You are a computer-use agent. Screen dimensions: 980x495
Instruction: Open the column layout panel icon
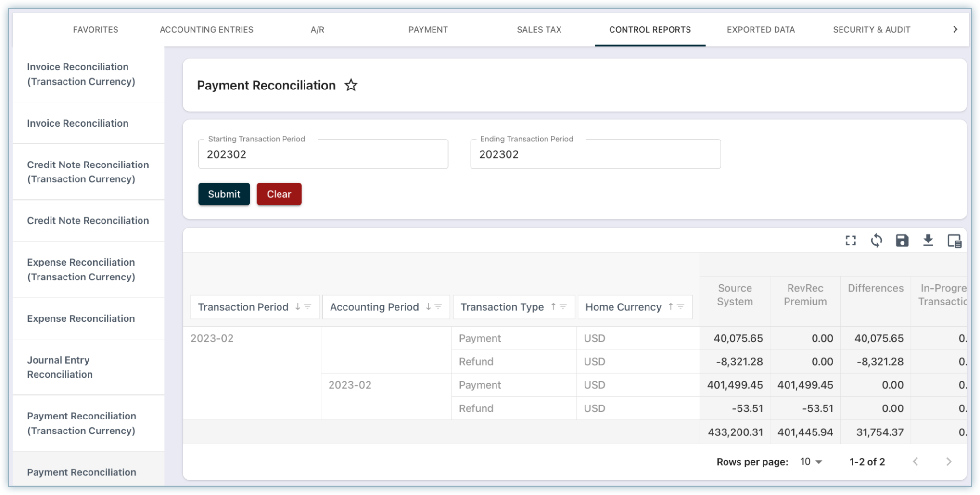(x=954, y=241)
